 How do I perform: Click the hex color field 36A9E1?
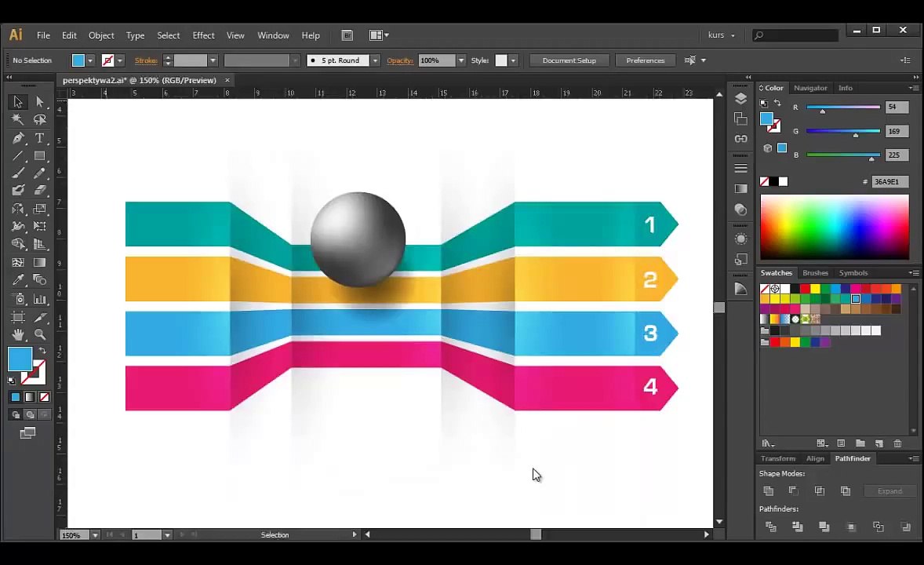point(890,181)
